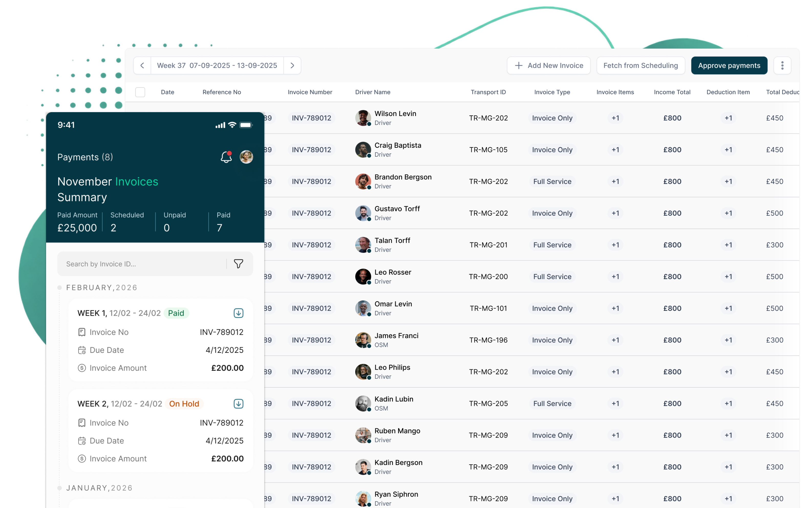Go to the previous week with the left chevron
Viewport: 812px width, 508px height.
[142, 66]
